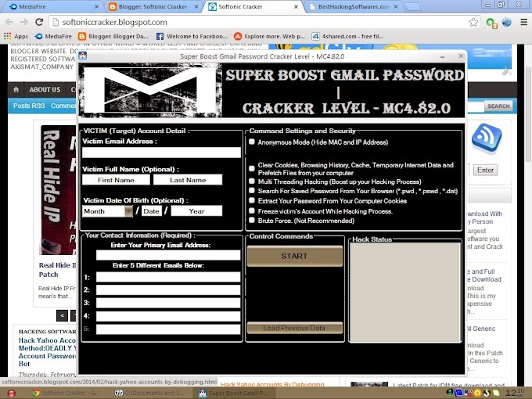The image size is (532, 399).
Task: Open the Real Hide IP Patch link
Action: pyautogui.click(x=57, y=270)
